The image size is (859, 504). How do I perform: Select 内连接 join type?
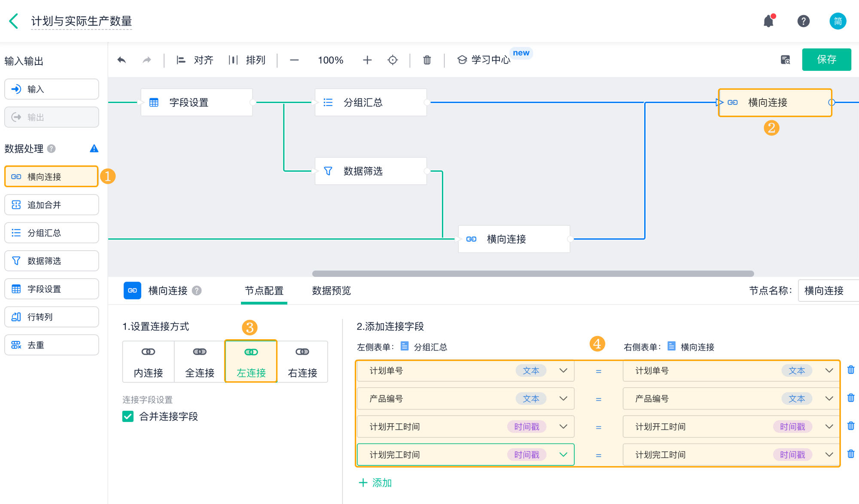click(x=148, y=361)
